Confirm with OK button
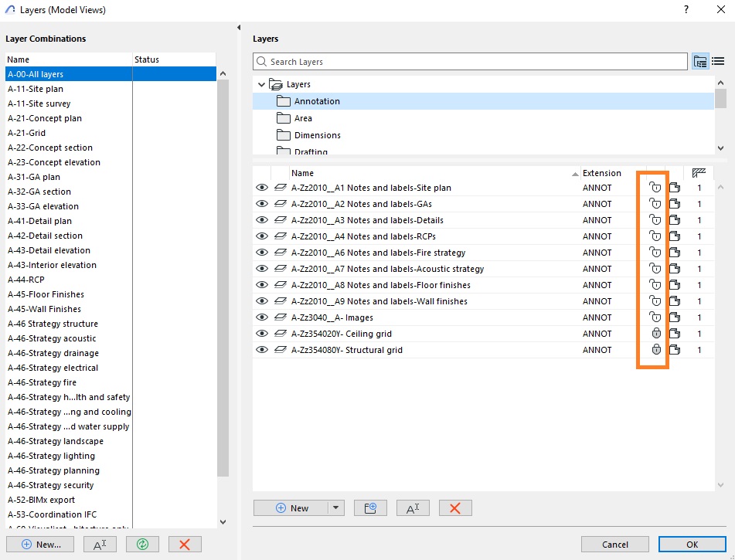The height and width of the screenshot is (560, 735). (x=692, y=544)
